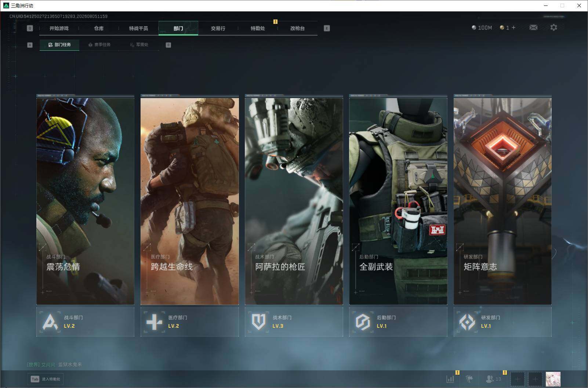588x388 pixels.
Task: Click the crossed flags icon
Action: tap(469, 379)
